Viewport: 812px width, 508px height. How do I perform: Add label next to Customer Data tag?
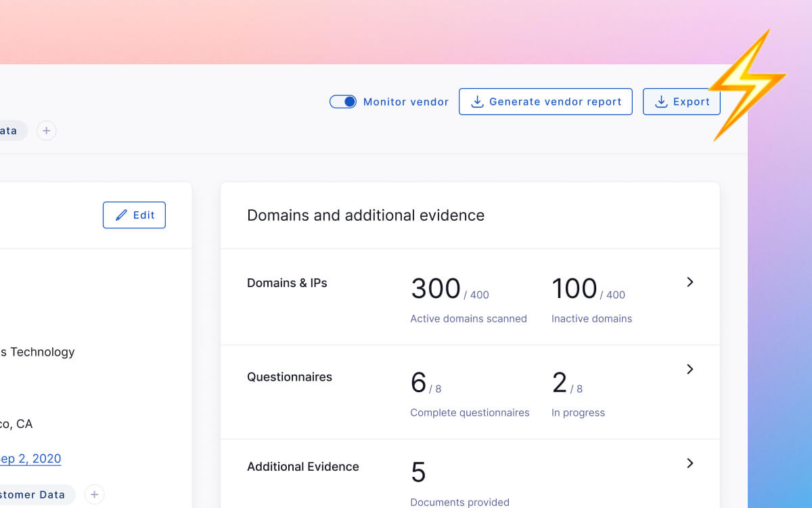(x=95, y=494)
